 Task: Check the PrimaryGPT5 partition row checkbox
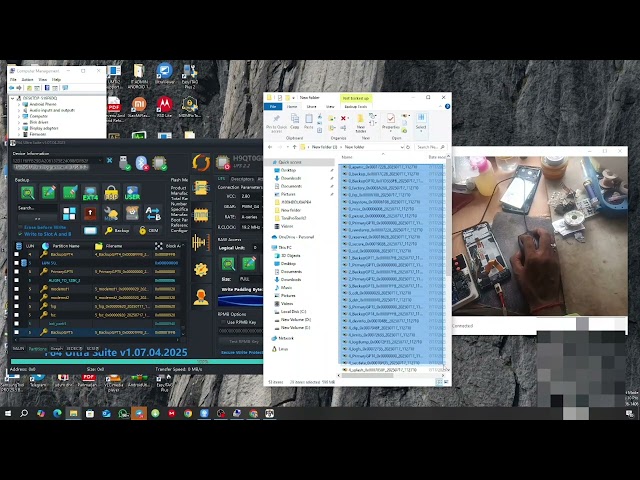[x=16, y=271]
